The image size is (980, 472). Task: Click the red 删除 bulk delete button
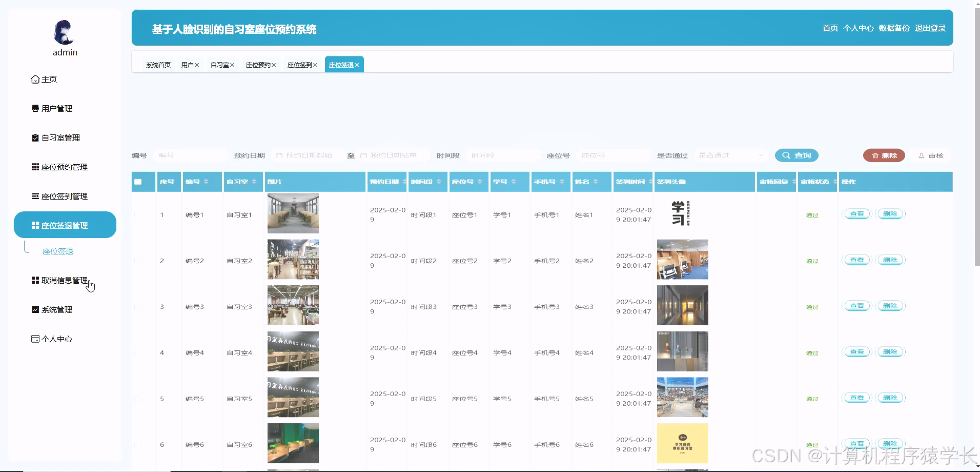click(x=884, y=155)
